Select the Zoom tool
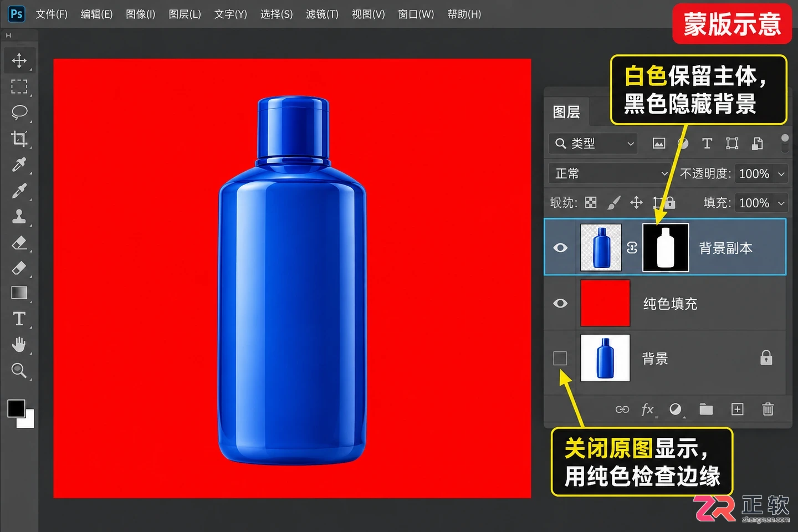Image resolution: width=798 pixels, height=532 pixels. tap(19, 370)
